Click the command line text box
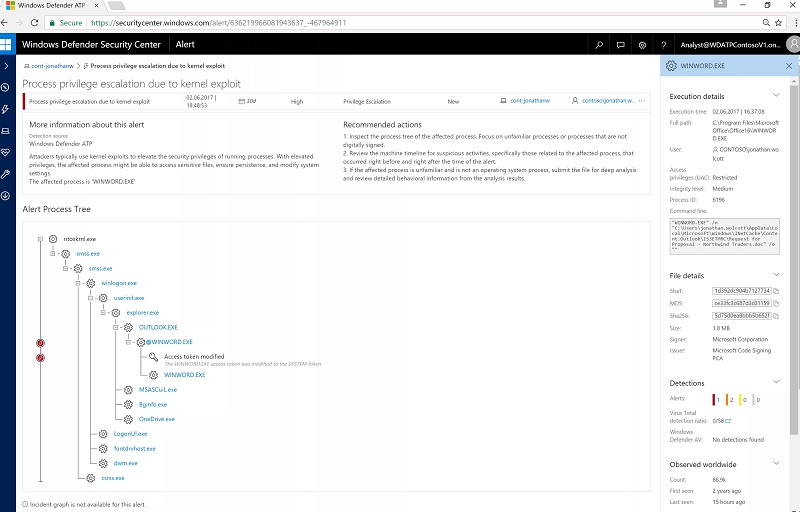The width and height of the screenshot is (800, 512). pyautogui.click(x=724, y=236)
